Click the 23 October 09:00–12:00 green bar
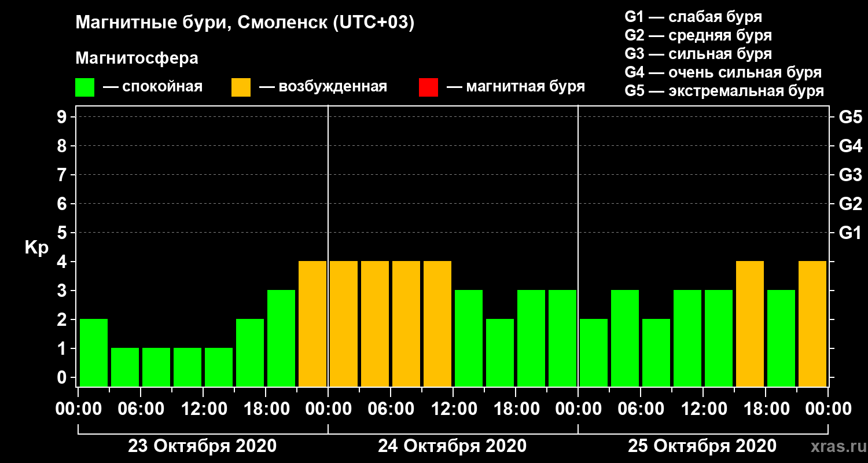The width and height of the screenshot is (868, 463). 187,367
